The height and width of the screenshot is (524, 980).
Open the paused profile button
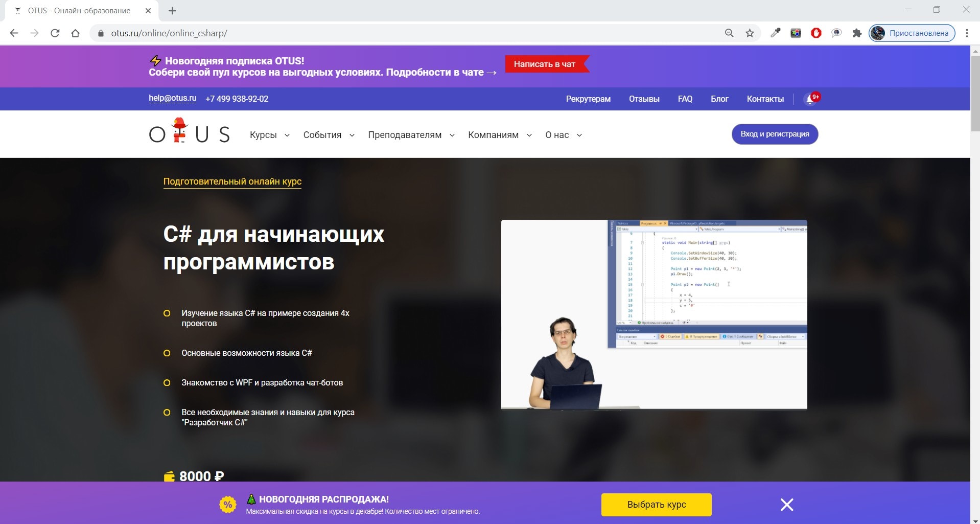(x=912, y=33)
